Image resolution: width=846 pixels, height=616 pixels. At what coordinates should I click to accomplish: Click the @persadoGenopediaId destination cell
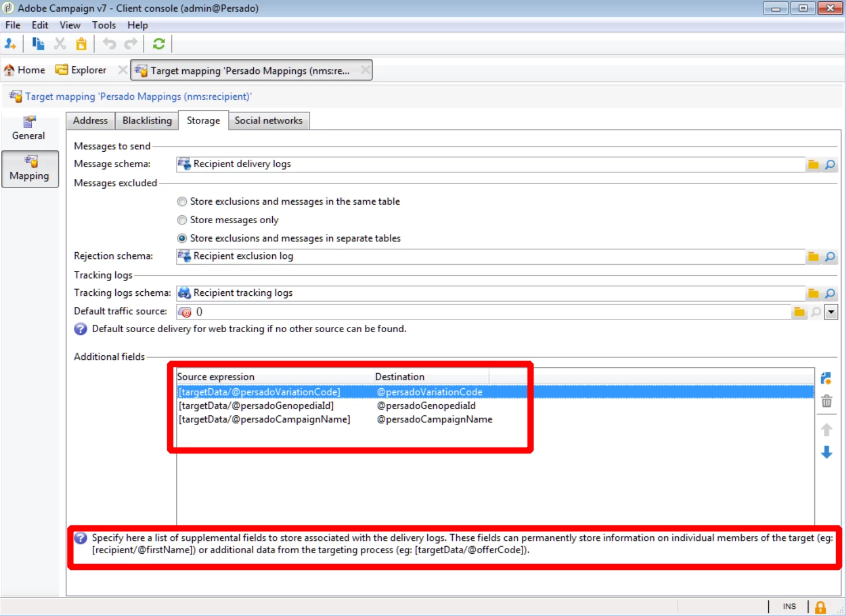[x=426, y=406]
